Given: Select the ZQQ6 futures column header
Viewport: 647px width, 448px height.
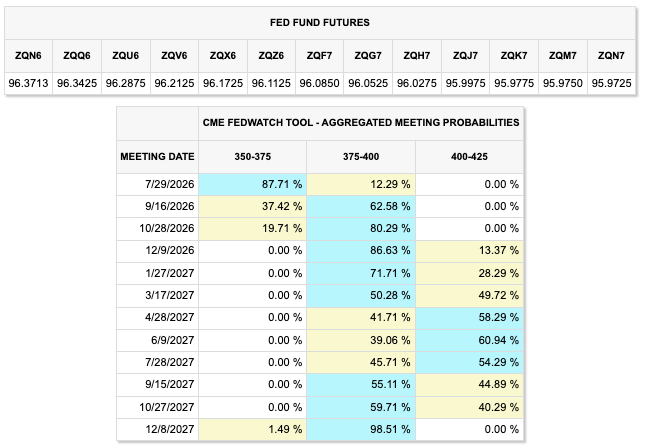Looking at the screenshot, I should (77, 56).
